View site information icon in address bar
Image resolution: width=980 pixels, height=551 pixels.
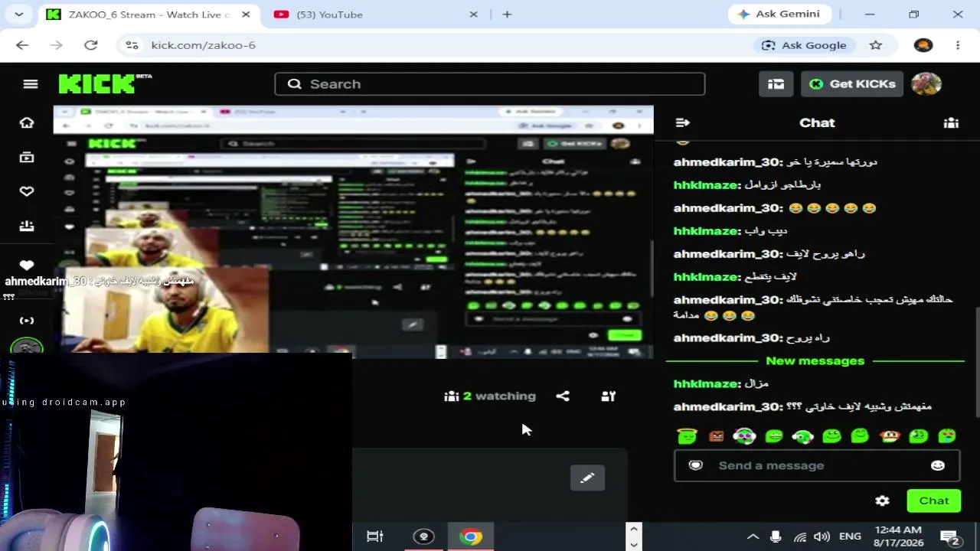coord(132,45)
